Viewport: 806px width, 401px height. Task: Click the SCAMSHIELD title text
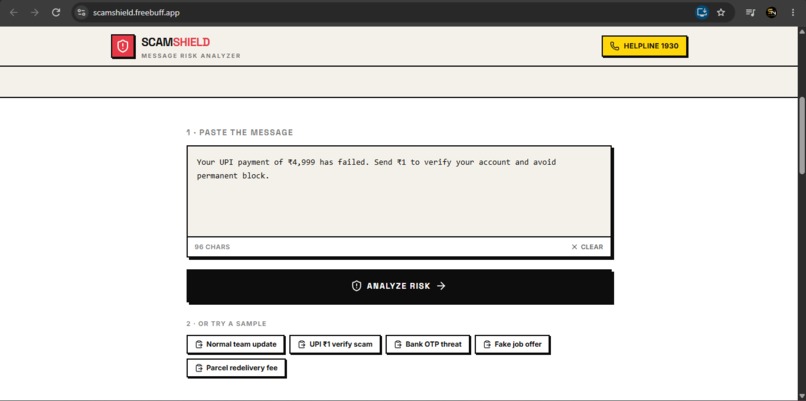(175, 42)
